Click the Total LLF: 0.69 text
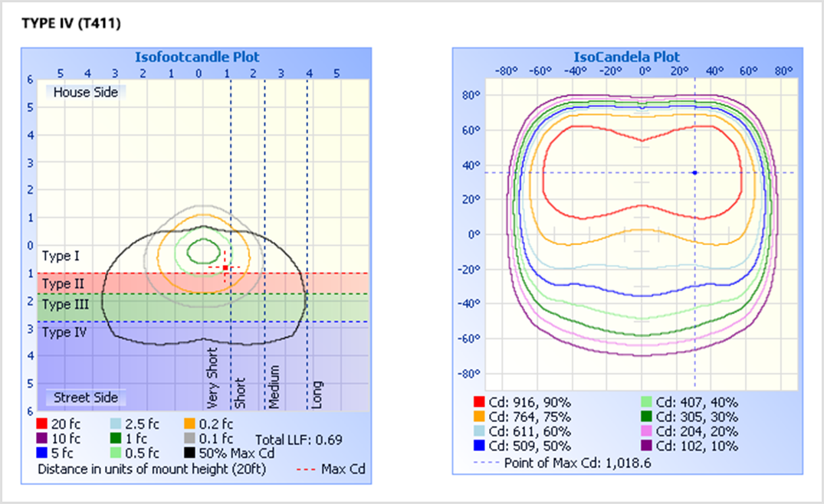The width and height of the screenshot is (824, 504). click(299, 439)
